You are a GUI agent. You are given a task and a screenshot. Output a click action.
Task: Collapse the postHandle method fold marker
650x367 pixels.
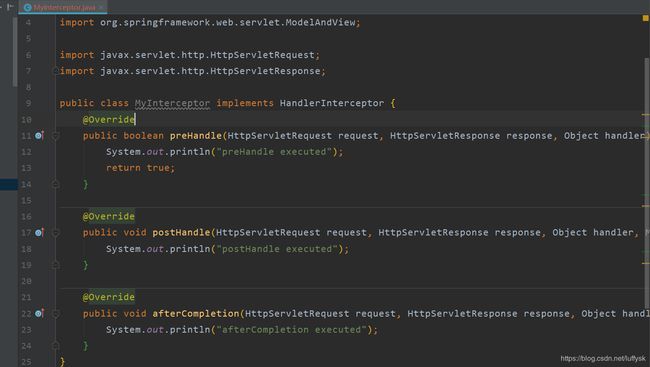point(56,233)
